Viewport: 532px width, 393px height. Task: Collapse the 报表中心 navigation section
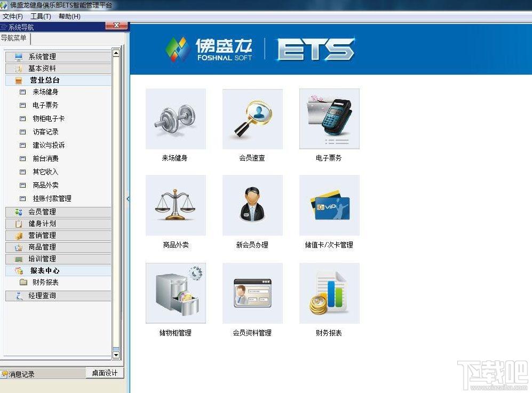58,270
